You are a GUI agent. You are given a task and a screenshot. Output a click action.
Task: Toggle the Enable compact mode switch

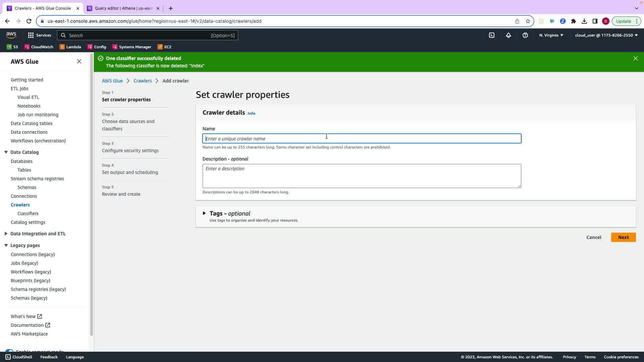click(x=9, y=351)
